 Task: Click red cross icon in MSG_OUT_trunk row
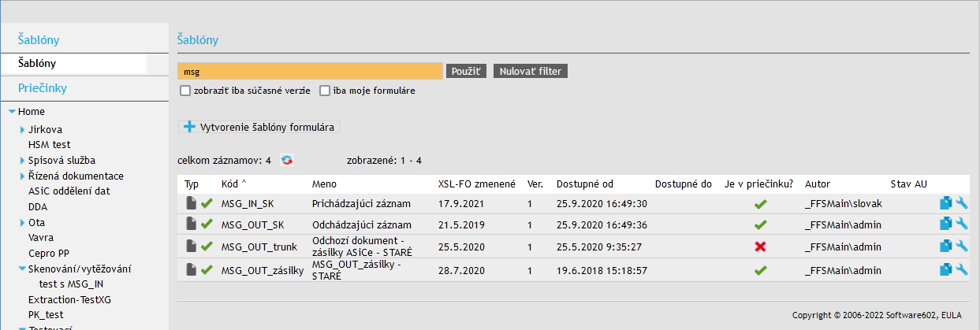(x=760, y=247)
